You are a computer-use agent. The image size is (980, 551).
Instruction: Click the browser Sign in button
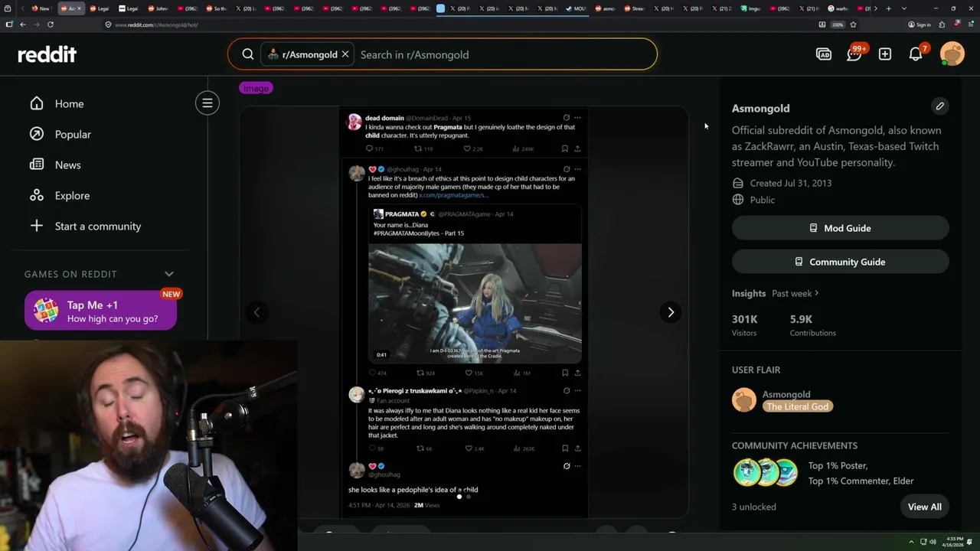[x=920, y=24]
